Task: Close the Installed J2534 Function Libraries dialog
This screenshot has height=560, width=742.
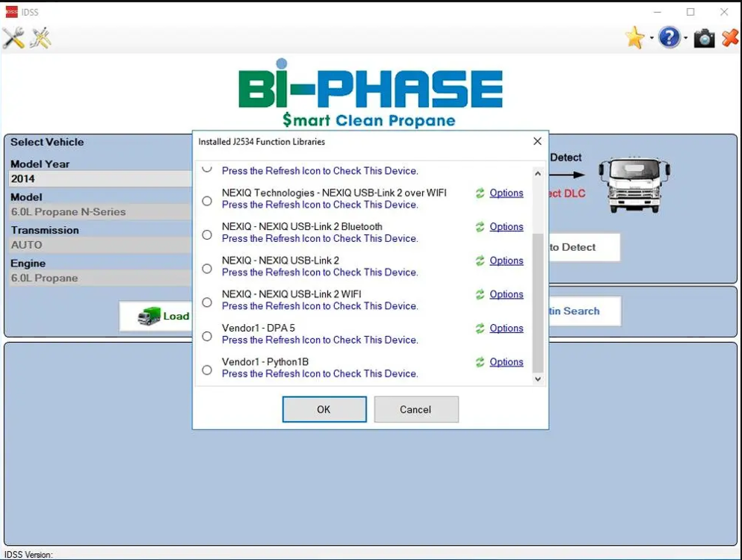Action: [x=537, y=141]
